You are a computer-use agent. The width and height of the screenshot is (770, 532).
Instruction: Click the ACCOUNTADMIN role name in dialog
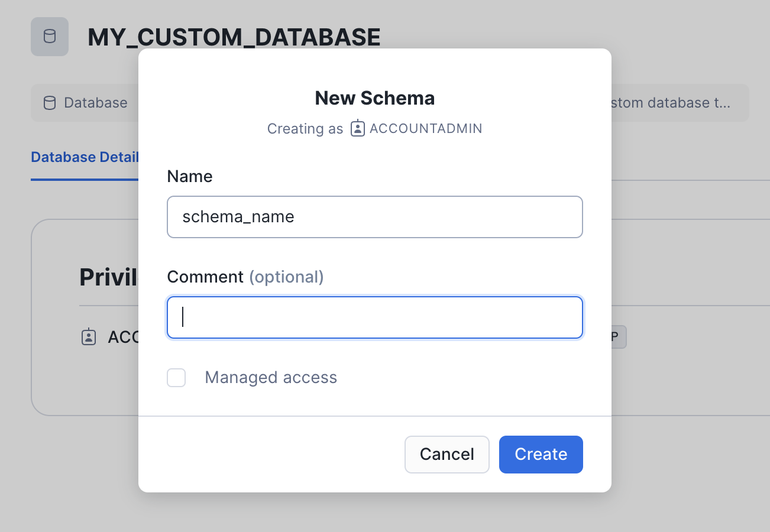(x=425, y=128)
